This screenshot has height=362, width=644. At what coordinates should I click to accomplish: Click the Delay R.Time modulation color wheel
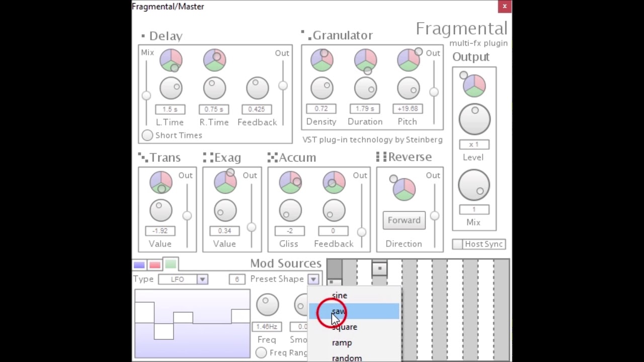(x=214, y=60)
